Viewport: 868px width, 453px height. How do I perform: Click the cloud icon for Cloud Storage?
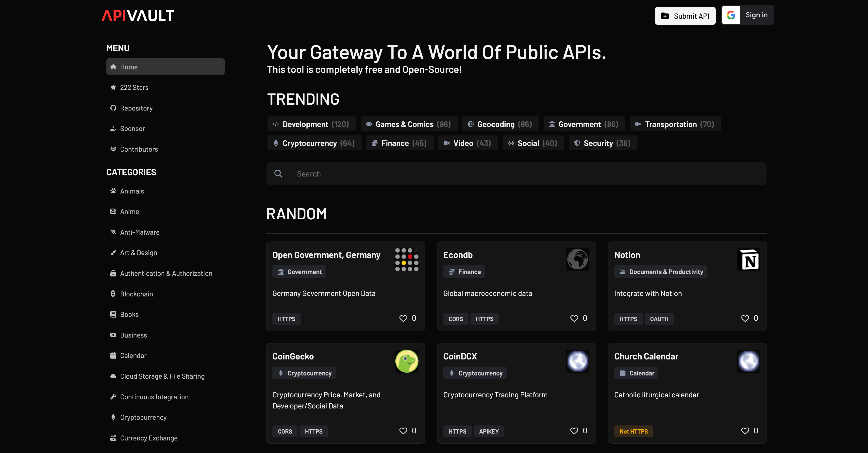click(113, 376)
